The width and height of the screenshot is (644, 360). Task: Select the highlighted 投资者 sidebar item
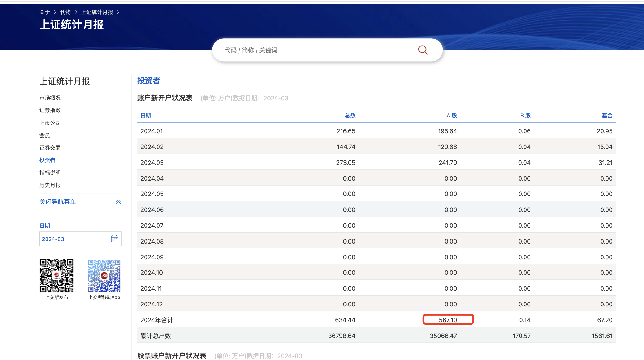coord(47,160)
